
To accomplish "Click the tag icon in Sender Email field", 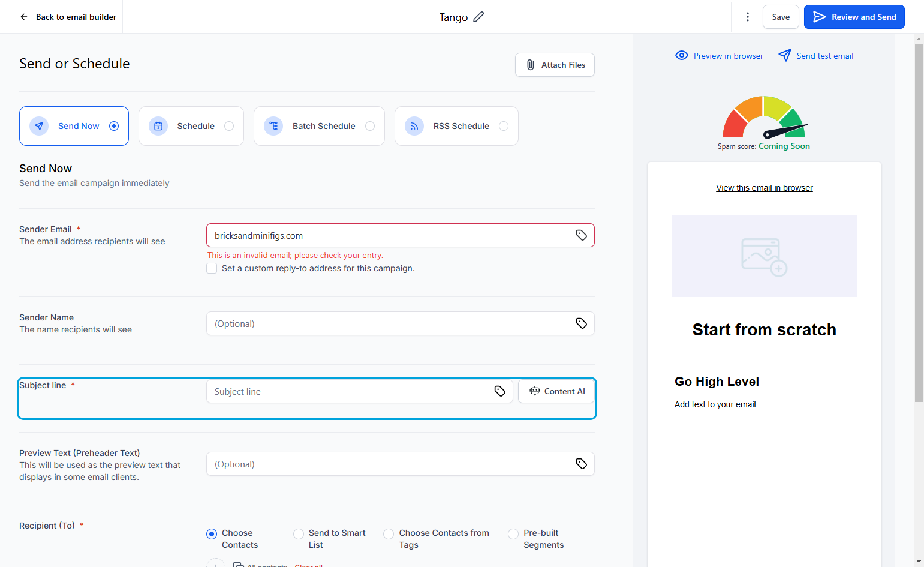I will (581, 235).
